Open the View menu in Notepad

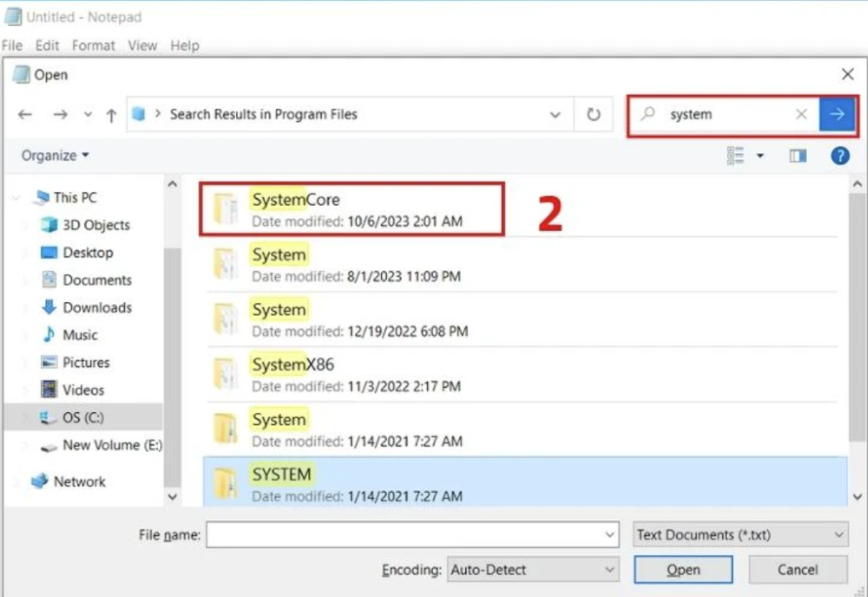tap(142, 46)
